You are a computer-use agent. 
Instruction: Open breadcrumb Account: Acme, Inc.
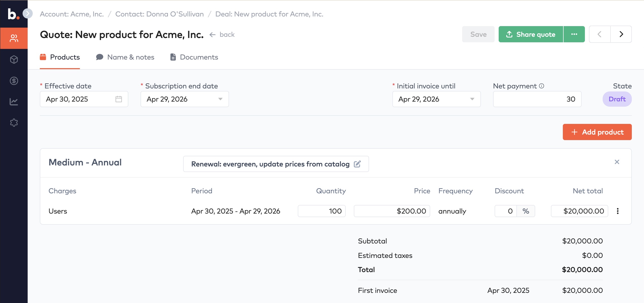[72, 14]
